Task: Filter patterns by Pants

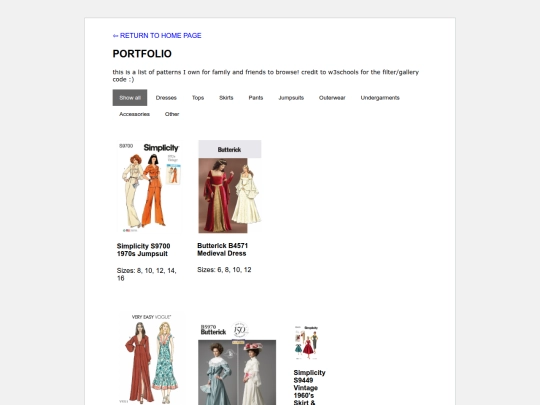Action: [x=256, y=98]
